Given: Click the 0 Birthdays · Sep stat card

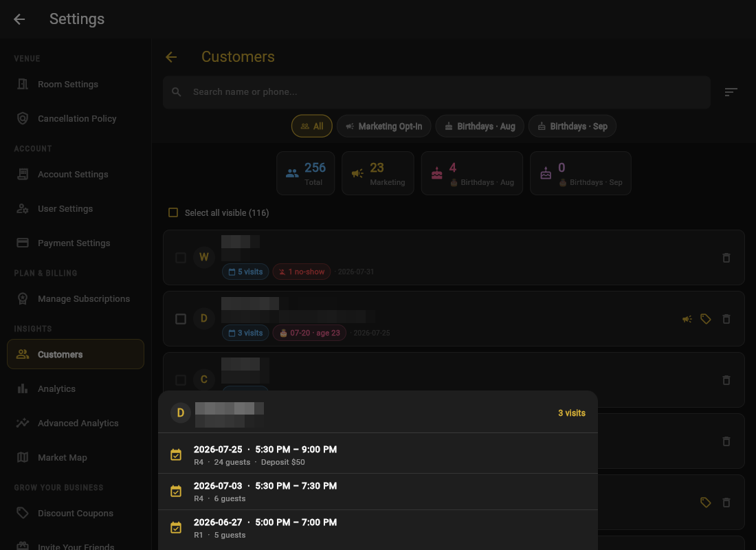Looking at the screenshot, I should [581, 173].
